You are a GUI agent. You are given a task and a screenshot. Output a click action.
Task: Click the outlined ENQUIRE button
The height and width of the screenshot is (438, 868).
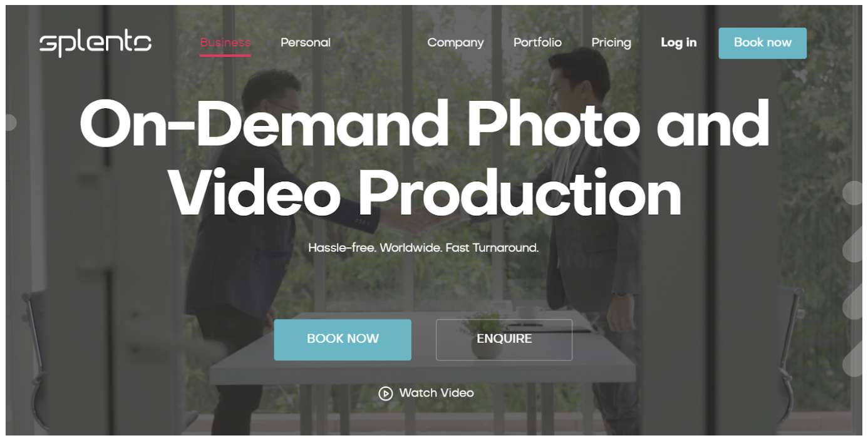504,340
